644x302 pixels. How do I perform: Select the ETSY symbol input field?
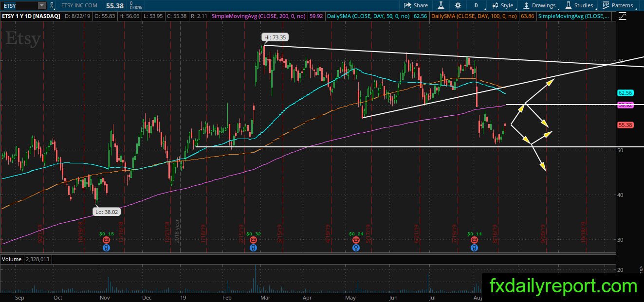[x=19, y=5]
